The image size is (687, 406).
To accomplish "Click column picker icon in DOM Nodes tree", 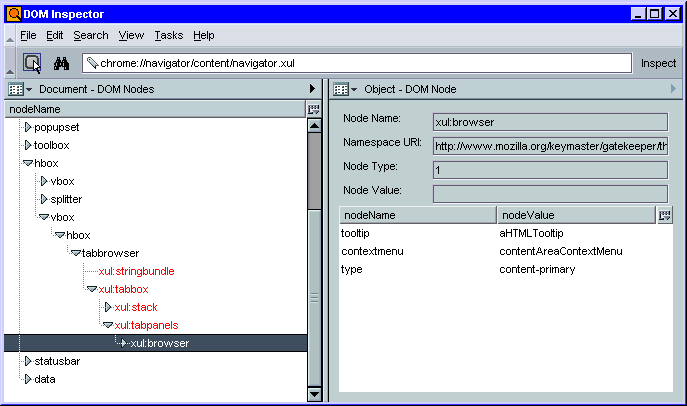I will click(x=313, y=109).
